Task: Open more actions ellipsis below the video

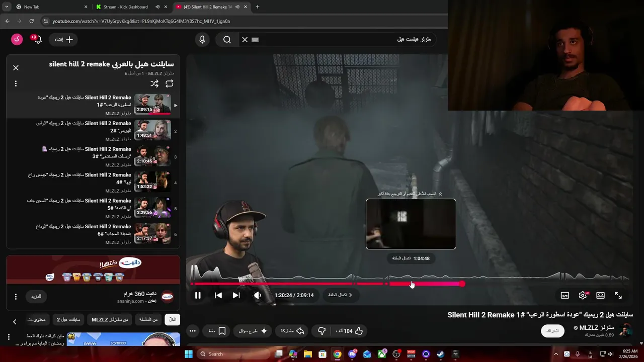Action: point(193,331)
